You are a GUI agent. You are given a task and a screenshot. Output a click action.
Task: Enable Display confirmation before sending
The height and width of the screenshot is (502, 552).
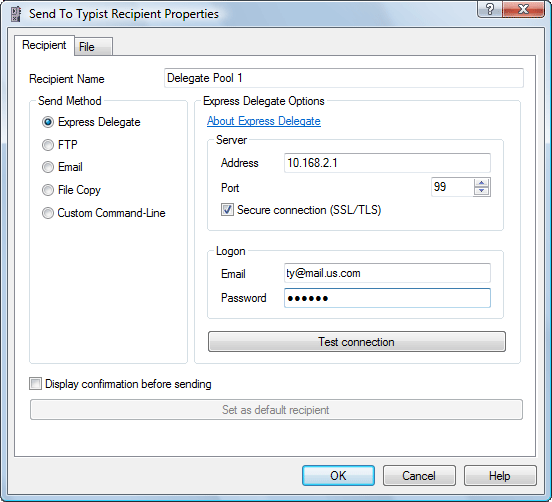pos(35,383)
